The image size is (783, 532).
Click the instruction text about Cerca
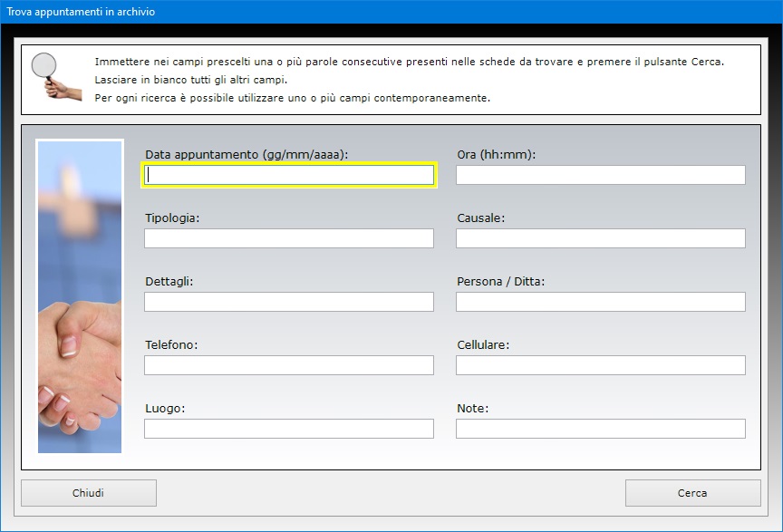point(410,62)
